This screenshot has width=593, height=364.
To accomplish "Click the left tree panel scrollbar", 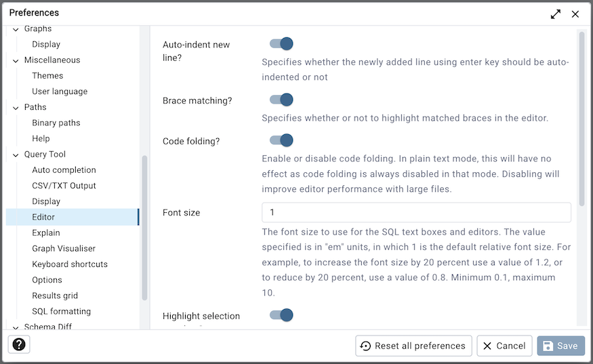I will 144,227.
